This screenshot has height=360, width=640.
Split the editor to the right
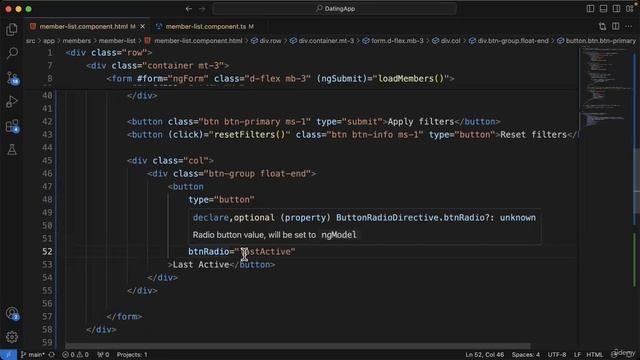pos(616,26)
